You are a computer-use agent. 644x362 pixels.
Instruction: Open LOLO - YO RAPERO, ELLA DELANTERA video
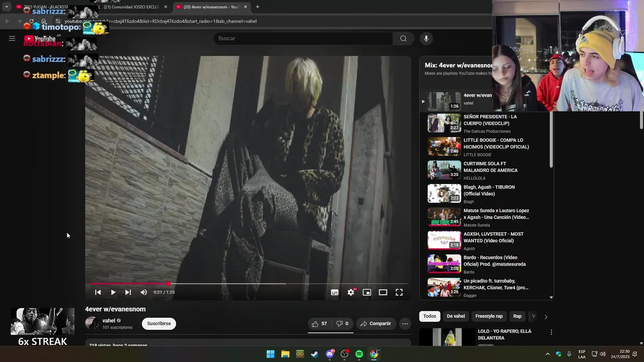pos(505,334)
